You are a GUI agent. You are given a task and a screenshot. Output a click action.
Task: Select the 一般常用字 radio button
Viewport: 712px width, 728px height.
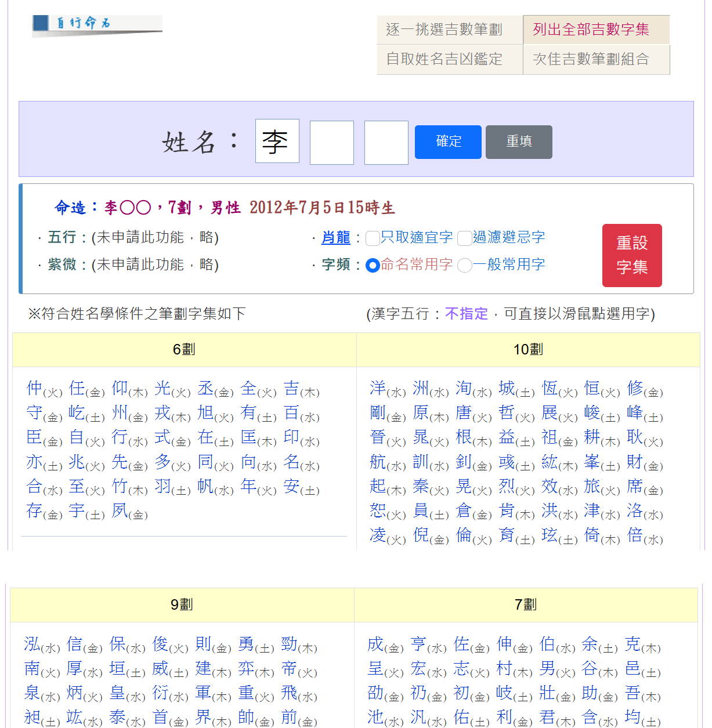point(465,265)
